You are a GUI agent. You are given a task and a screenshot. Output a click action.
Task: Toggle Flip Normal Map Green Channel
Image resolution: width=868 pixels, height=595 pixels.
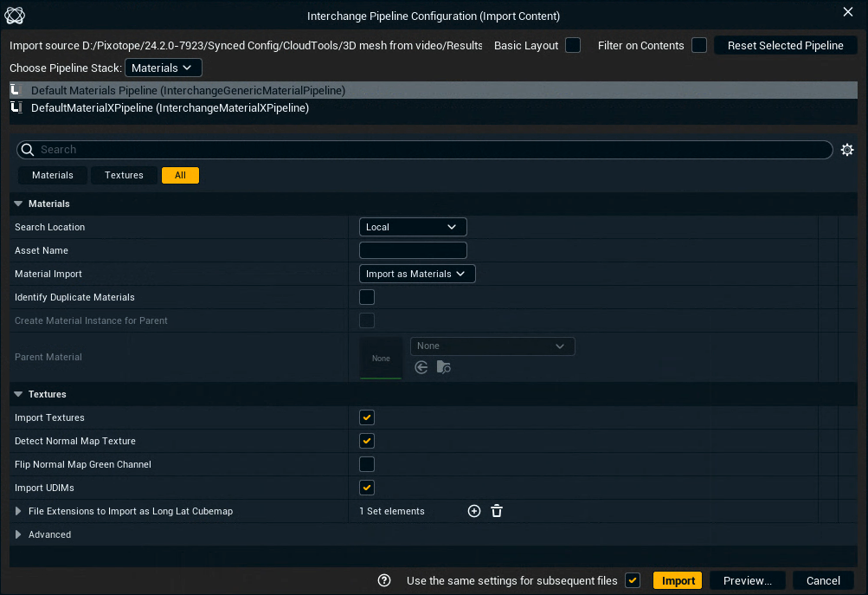[x=367, y=464]
